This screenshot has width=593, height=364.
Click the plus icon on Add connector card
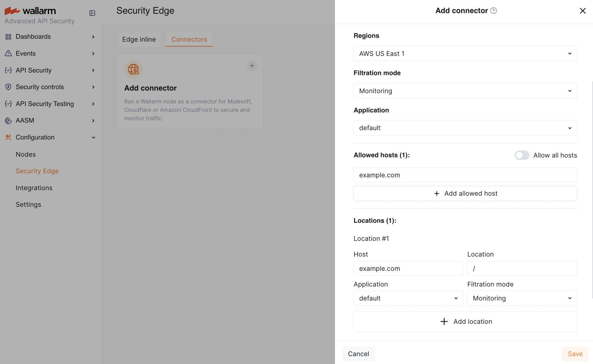pos(252,66)
